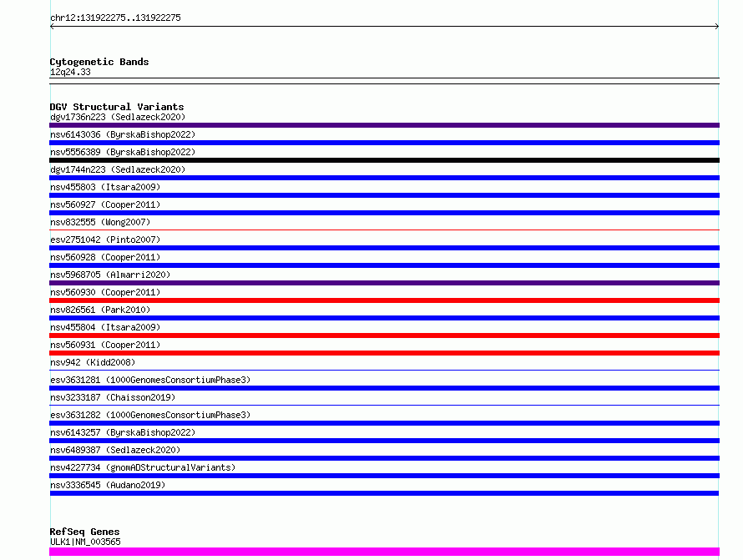Open variant dgv1744n223 (Sedlazeck2020)
Screen dimensions: 743x560
pyautogui.click(x=118, y=169)
